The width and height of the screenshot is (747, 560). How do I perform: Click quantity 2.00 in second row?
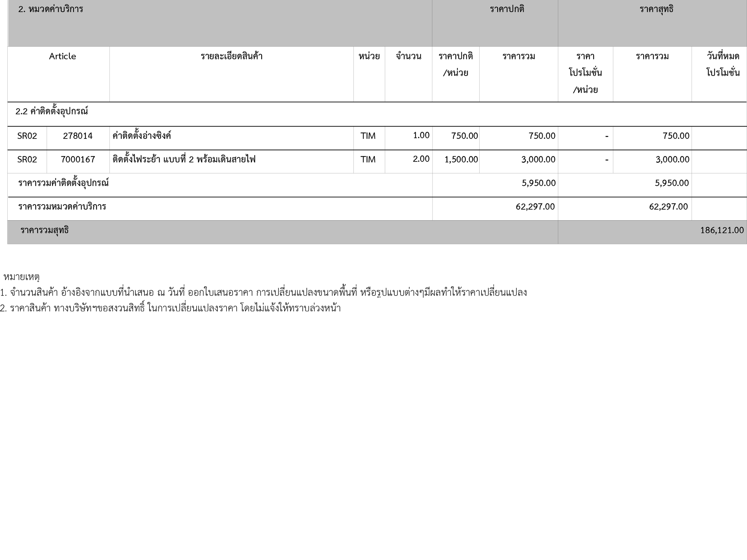click(421, 159)
